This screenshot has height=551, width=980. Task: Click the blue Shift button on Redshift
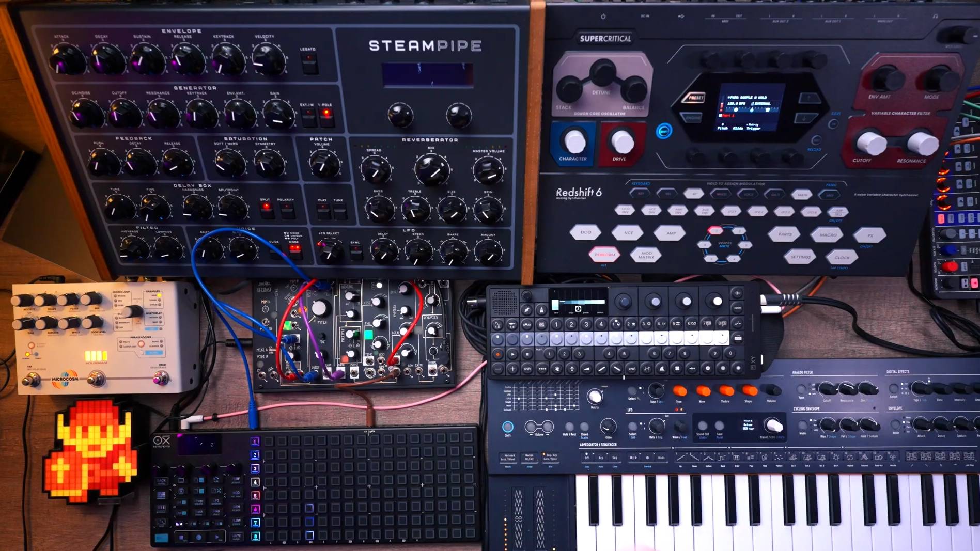[664, 131]
